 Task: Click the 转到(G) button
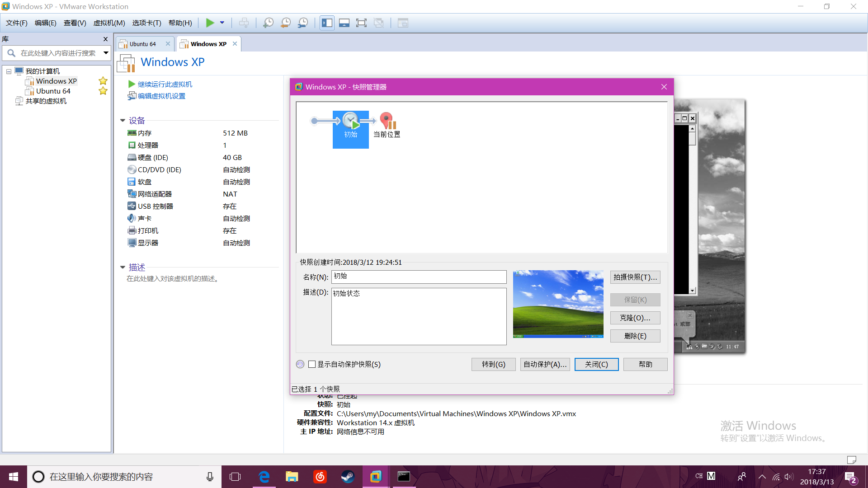[494, 364]
